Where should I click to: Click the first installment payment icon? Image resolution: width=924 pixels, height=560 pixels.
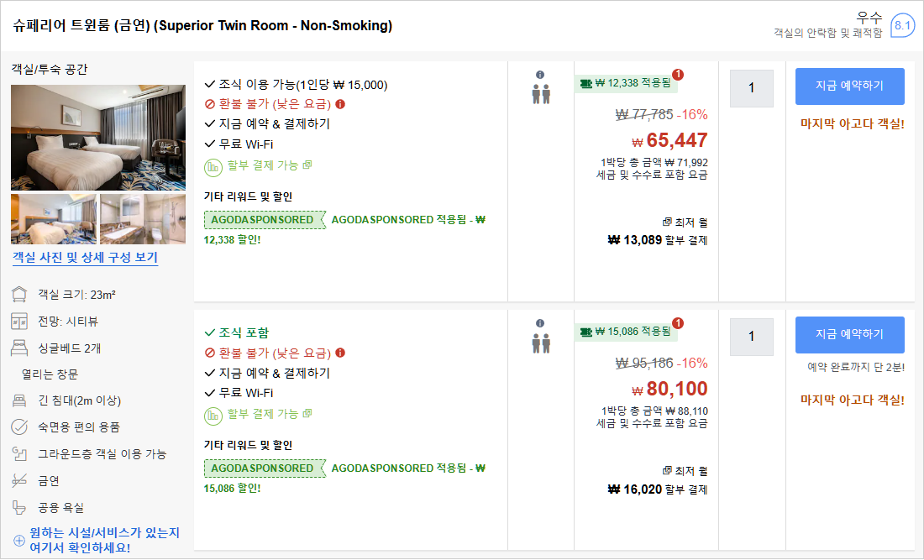[x=213, y=165]
